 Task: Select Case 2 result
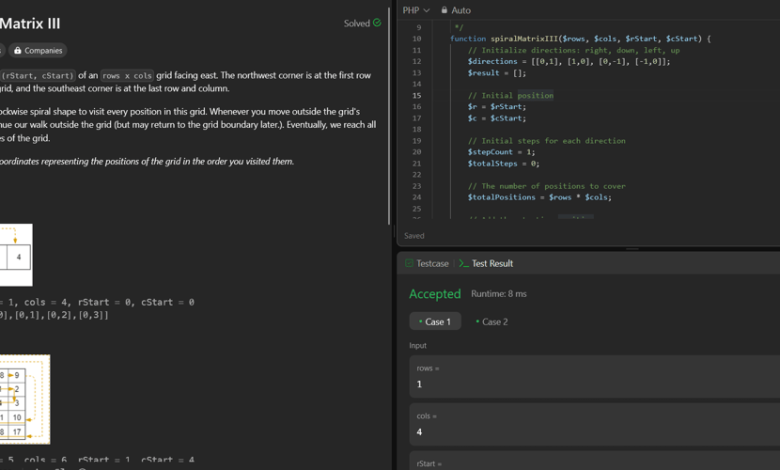click(491, 322)
